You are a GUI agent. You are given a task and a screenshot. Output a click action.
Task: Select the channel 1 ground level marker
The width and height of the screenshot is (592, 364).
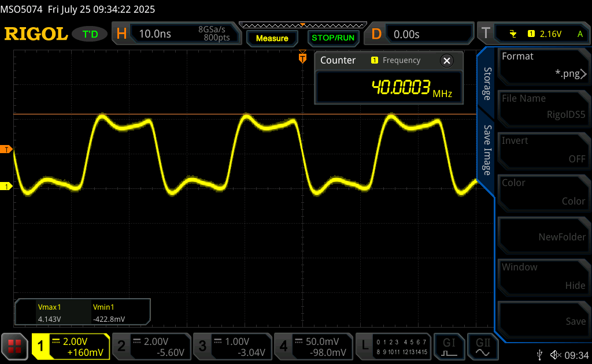coord(6,187)
